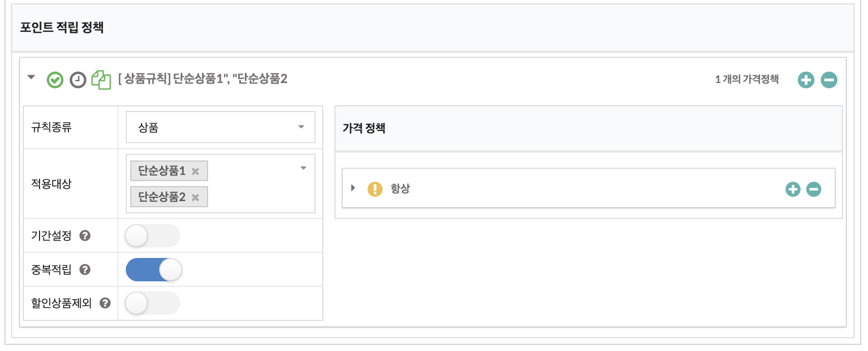The image size is (868, 351).
Task: Open help icon next to 중복적립
Action: [x=85, y=270]
